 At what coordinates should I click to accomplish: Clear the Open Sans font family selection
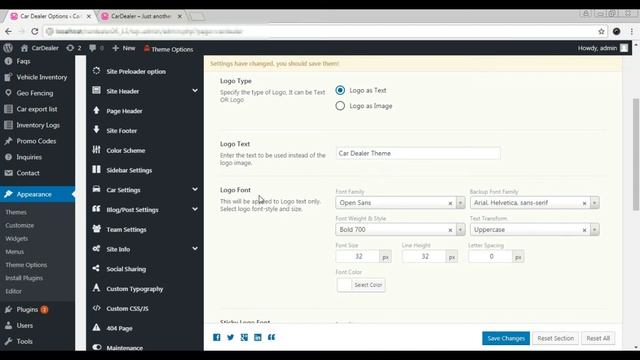click(450, 203)
